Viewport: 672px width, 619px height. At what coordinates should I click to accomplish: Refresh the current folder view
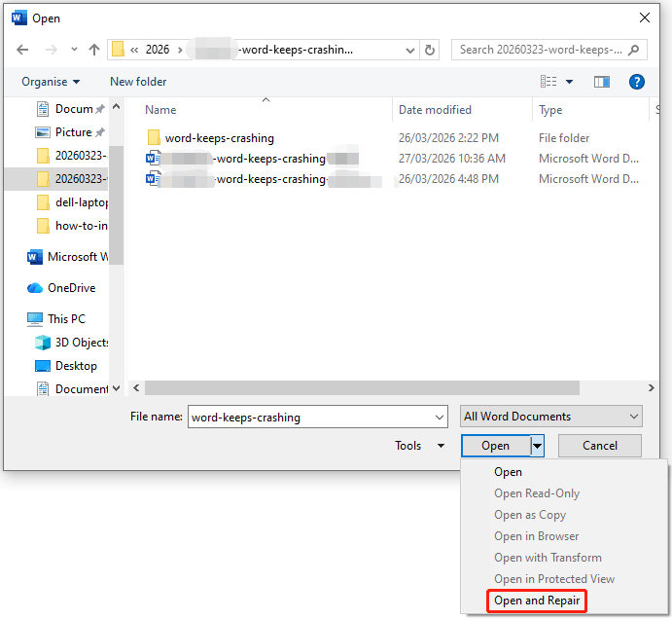430,50
